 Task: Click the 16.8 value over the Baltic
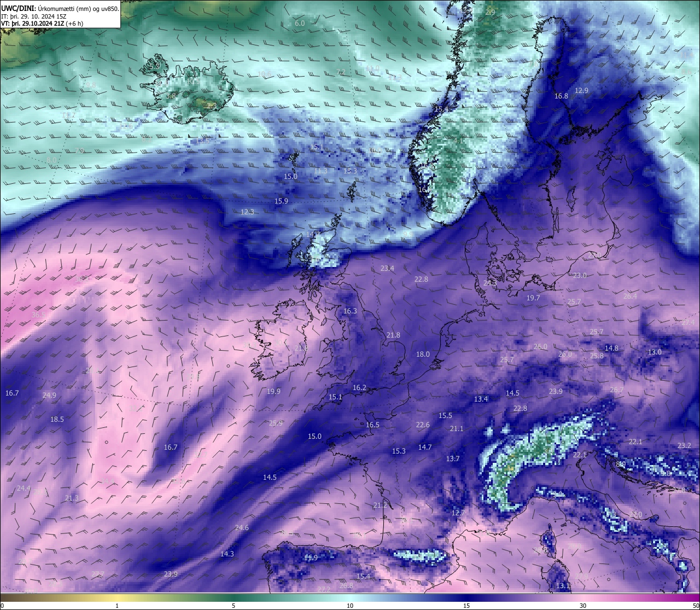pyautogui.click(x=561, y=96)
